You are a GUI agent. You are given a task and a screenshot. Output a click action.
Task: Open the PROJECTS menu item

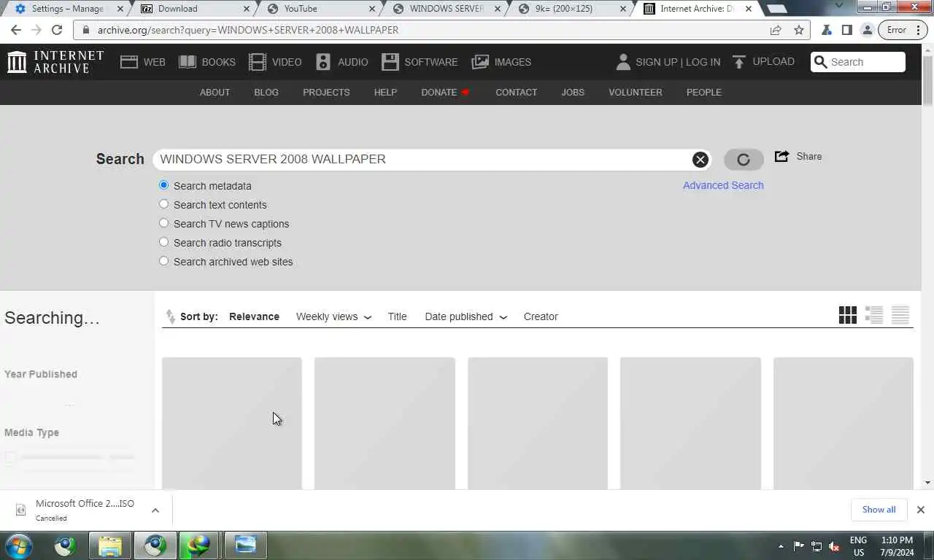[x=326, y=92]
